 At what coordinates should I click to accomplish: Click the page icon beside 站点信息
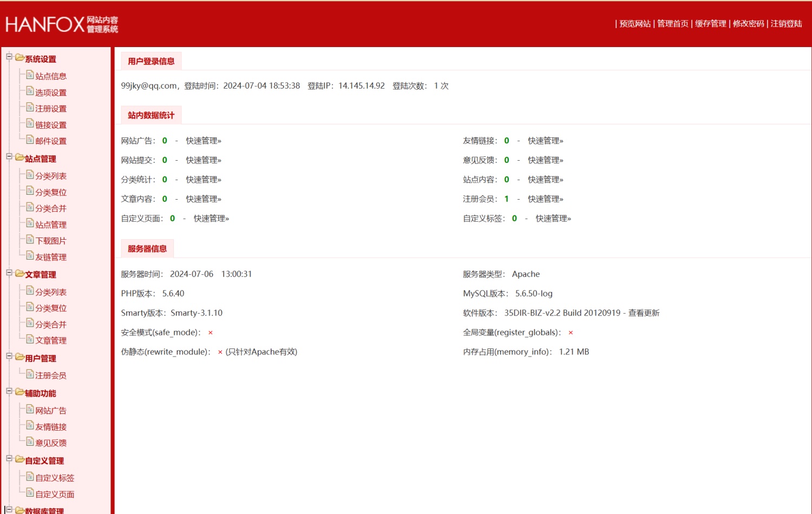pos(30,75)
